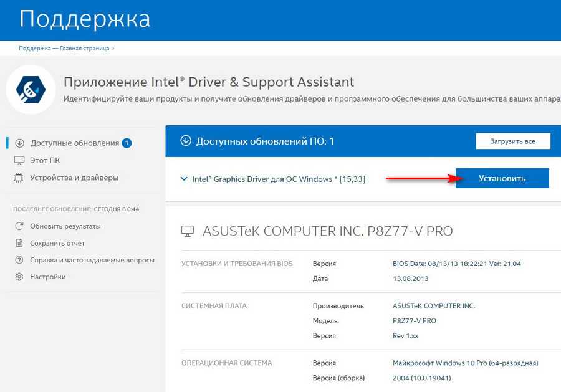Click the updates count badge showing 1
Viewport: 561px width, 392px height.
[127, 143]
